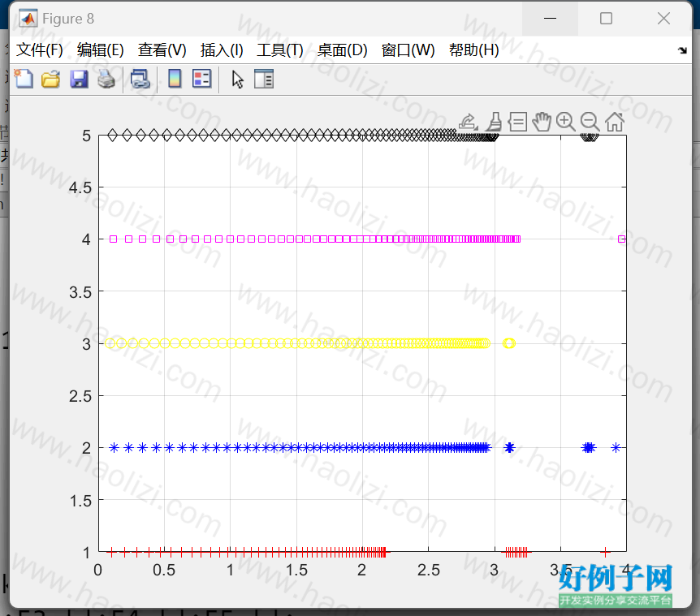
Task: Open the 帮助(H) menu
Action: point(473,50)
